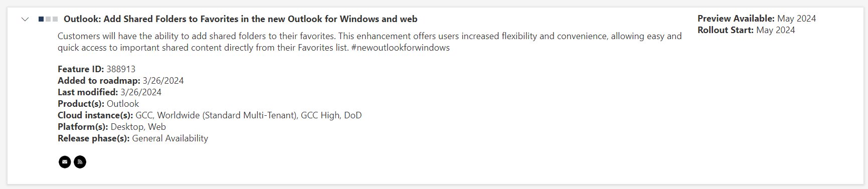Collapse the Outlook Shared Folders feature entry
The width and height of the screenshot is (868, 189).
[25, 20]
